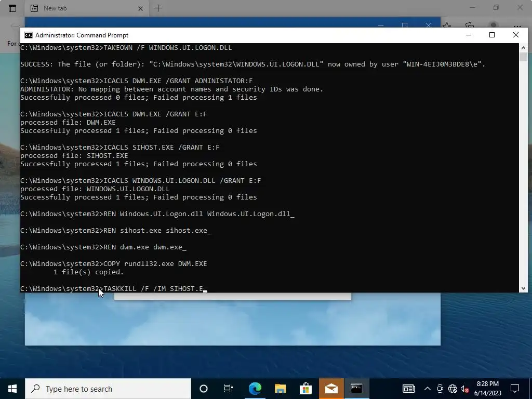The image size is (532, 399).
Task: Open network status tray icon
Action: click(x=453, y=389)
